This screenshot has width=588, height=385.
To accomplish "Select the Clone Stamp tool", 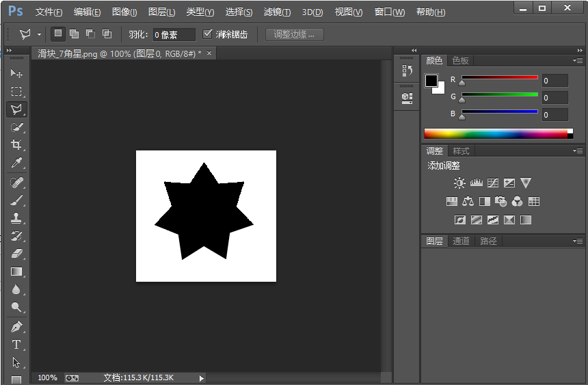I will click(x=16, y=218).
